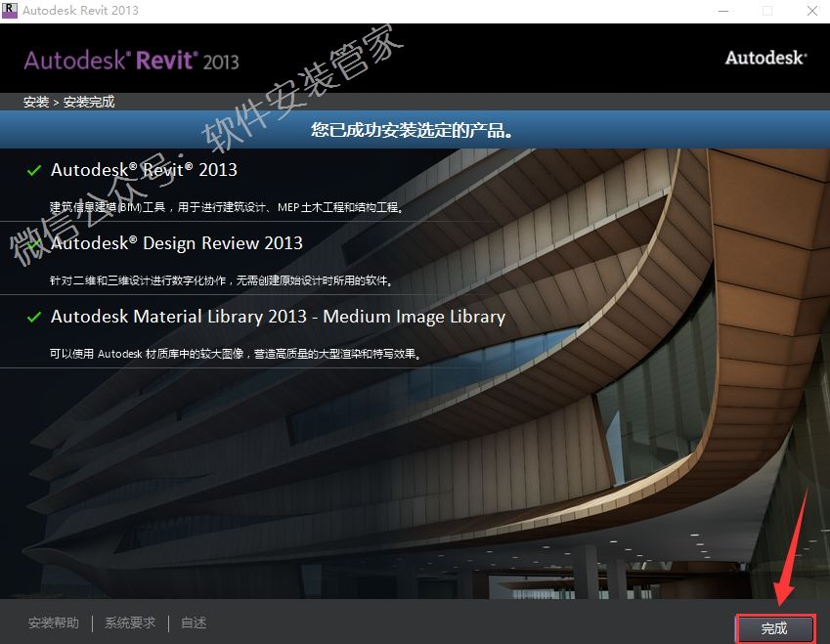
Task: Click the Revit icon in the title bar
Action: coord(11,11)
